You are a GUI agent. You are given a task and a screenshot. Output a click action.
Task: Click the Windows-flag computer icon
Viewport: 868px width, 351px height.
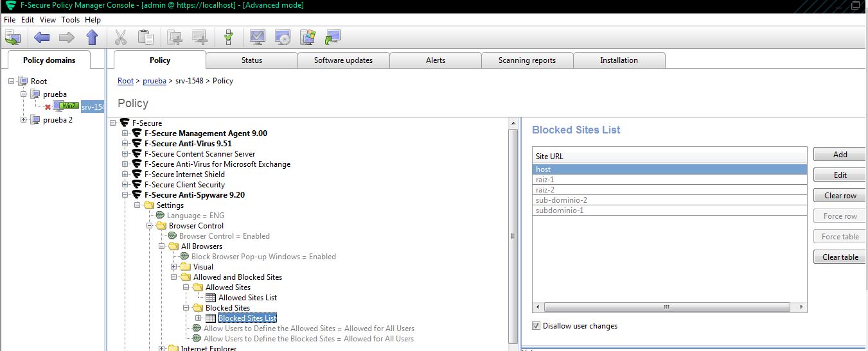point(308,37)
